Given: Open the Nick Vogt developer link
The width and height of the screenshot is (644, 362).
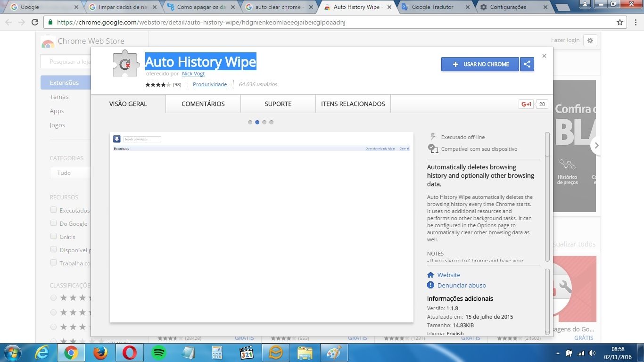Looking at the screenshot, I should 193,74.
